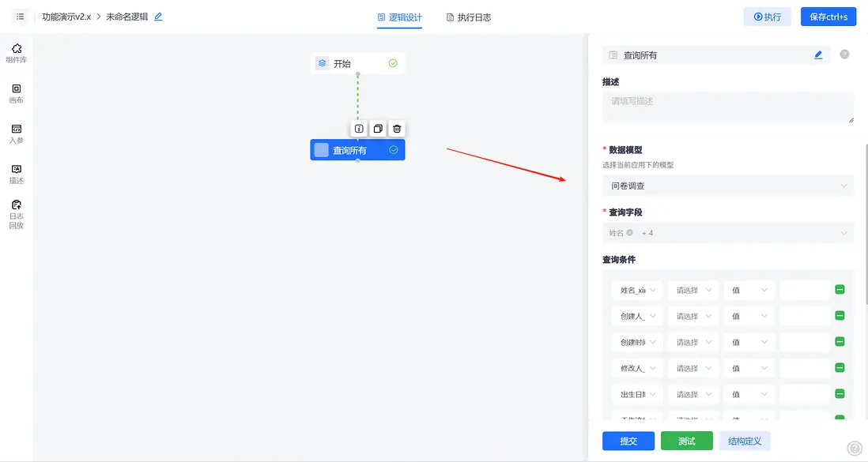Screen dimensions: 868x462
Task: Click the trash delete icon above 查询所有 node
Action: pyautogui.click(x=397, y=129)
